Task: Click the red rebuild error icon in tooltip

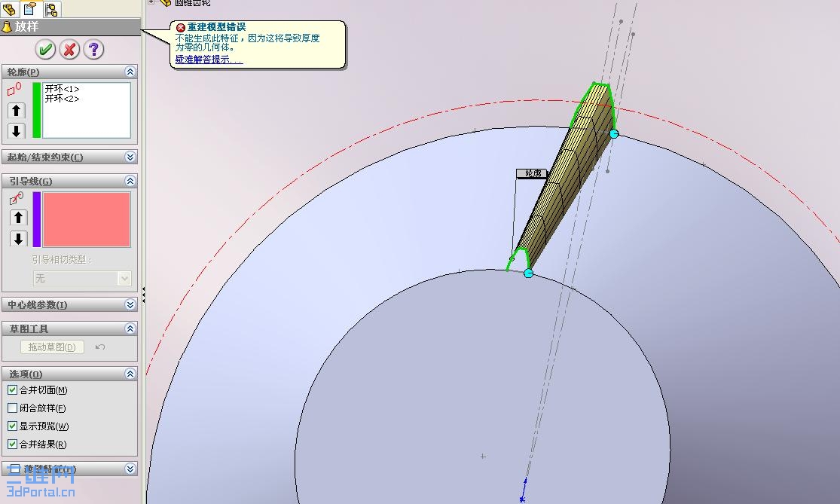Action: pyautogui.click(x=181, y=27)
